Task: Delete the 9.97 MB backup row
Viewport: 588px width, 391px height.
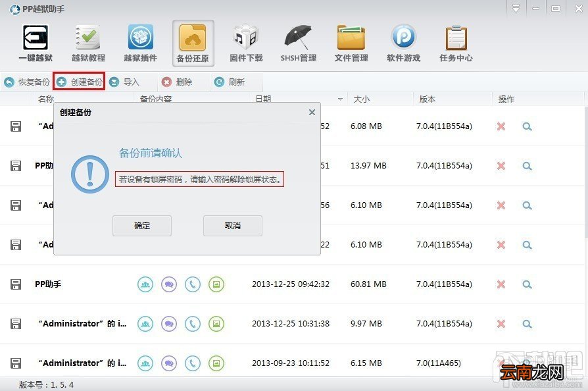Action: pos(501,324)
